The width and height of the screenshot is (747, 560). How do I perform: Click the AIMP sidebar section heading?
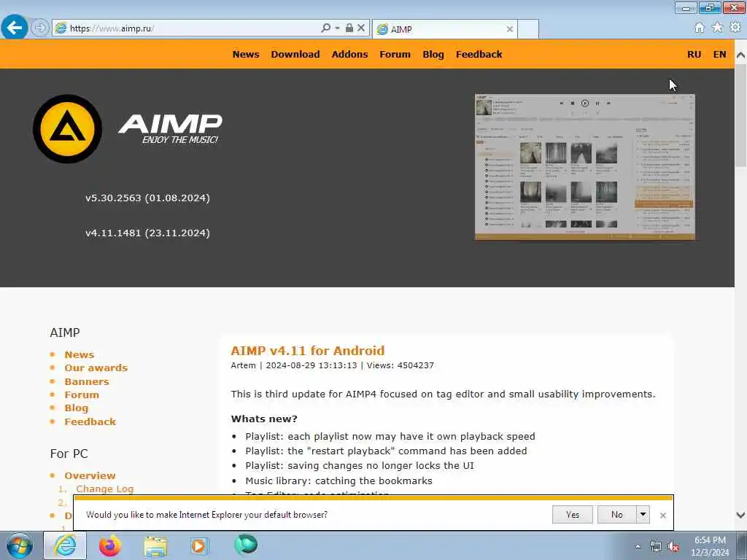click(65, 332)
